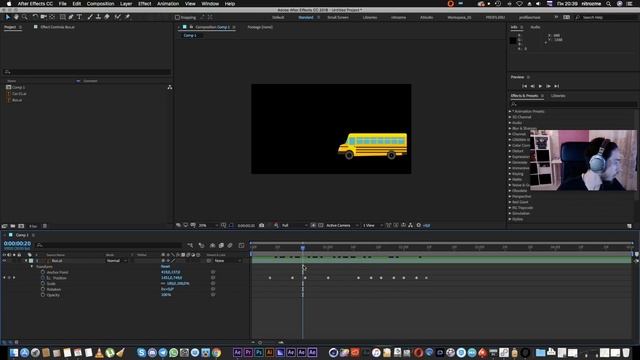Select the Eraser tool
This screenshot has height=360, width=640.
tap(107, 17)
